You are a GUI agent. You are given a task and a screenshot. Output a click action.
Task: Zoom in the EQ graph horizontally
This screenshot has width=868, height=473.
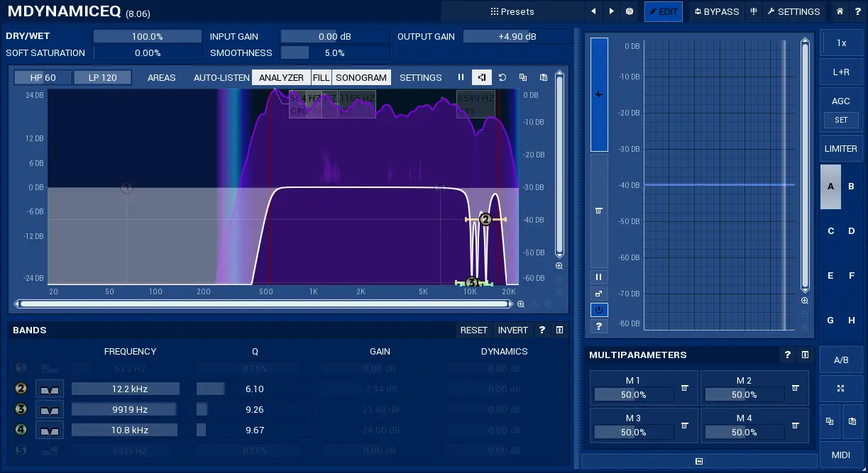coord(521,304)
